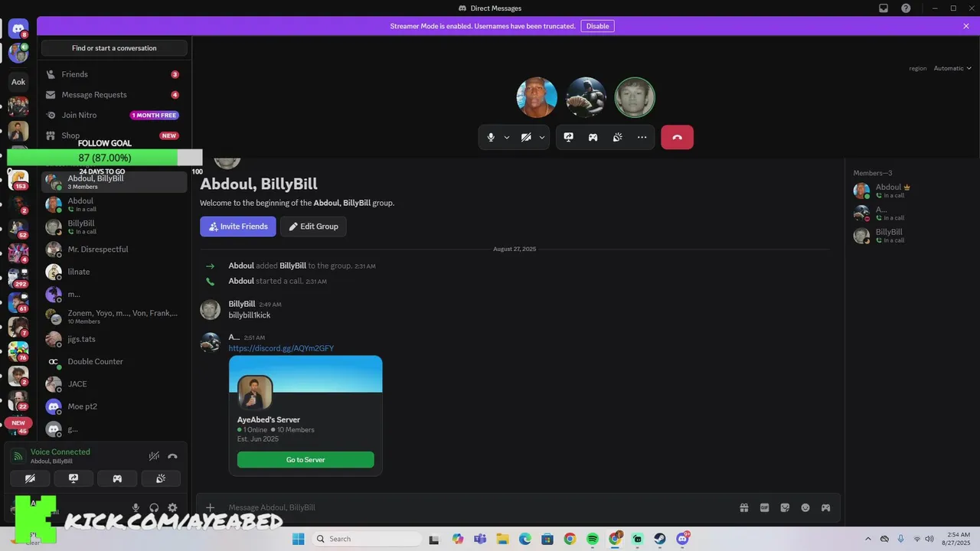Click the Invite Friends button
Viewport: 980px width, 551px height.
pos(238,227)
